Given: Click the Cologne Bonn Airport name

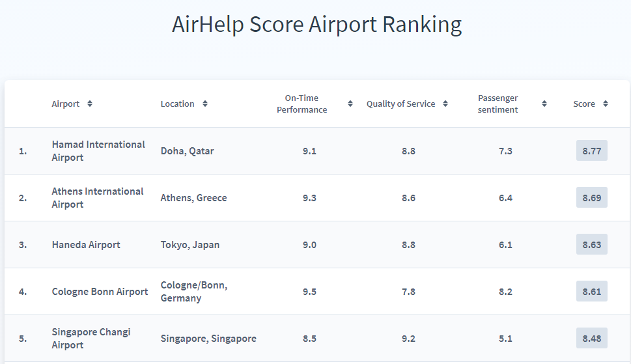Looking at the screenshot, I should tap(100, 292).
